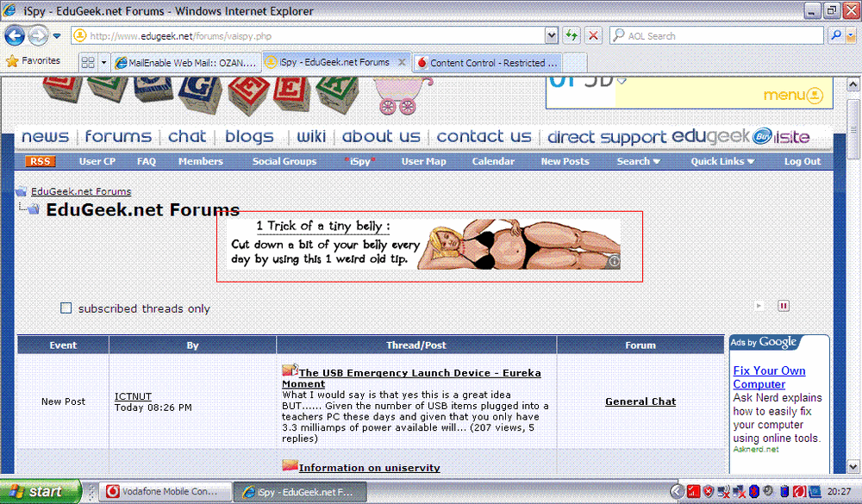
Task: Open the Windows start button
Action: point(41,491)
